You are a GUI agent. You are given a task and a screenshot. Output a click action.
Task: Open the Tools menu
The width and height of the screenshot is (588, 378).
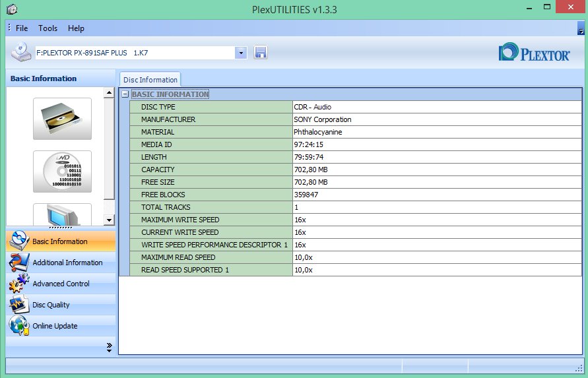48,28
